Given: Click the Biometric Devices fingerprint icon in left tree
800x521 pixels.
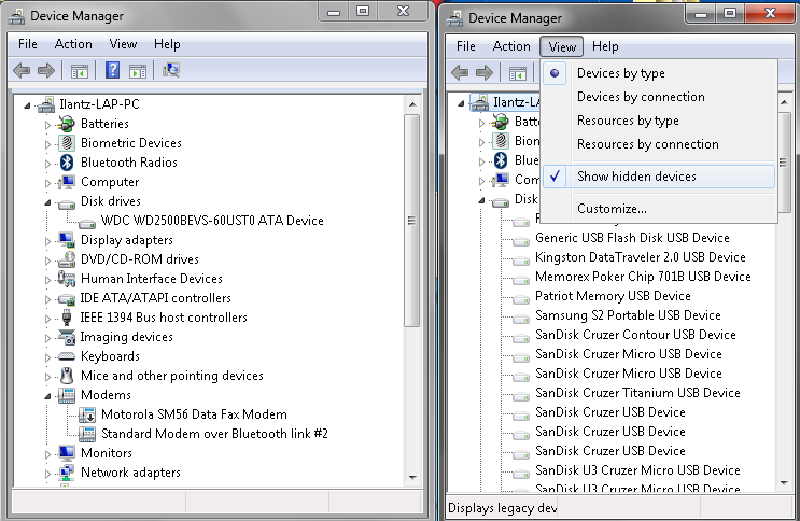Looking at the screenshot, I should coord(66,143).
